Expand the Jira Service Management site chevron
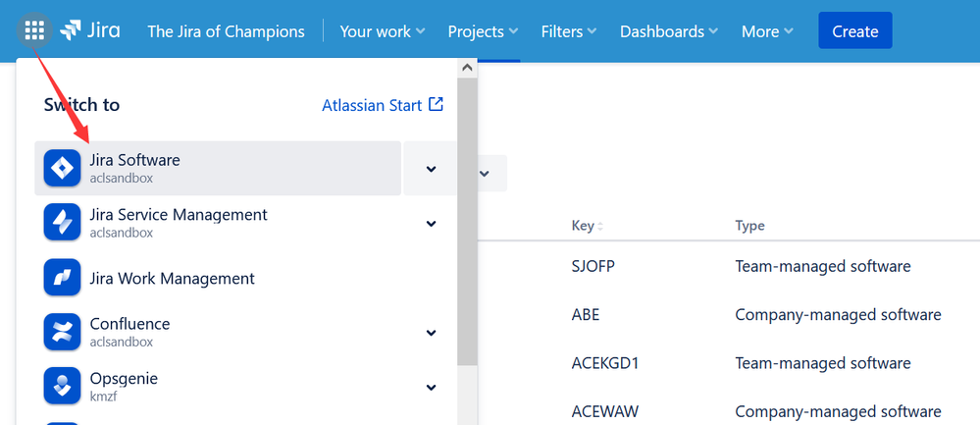The image size is (980, 425). [x=431, y=223]
